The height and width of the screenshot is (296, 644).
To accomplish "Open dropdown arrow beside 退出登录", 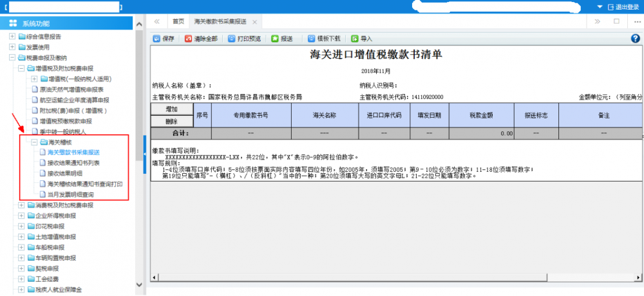I will 600,7.
